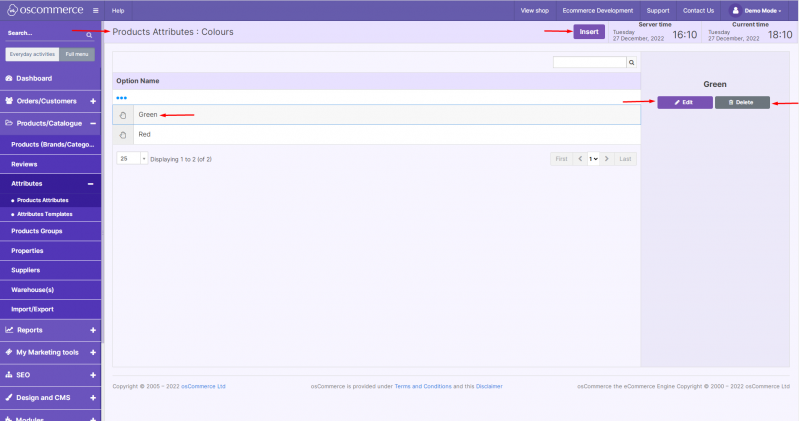Click the hamburger menu icon beside the logo
The height and width of the screenshot is (421, 799).
(95, 10)
